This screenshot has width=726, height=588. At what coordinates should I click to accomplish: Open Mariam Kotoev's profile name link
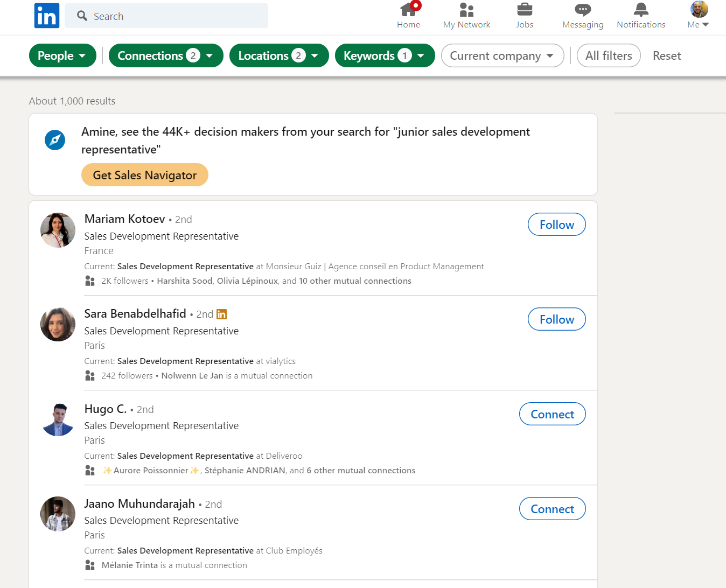coord(124,219)
